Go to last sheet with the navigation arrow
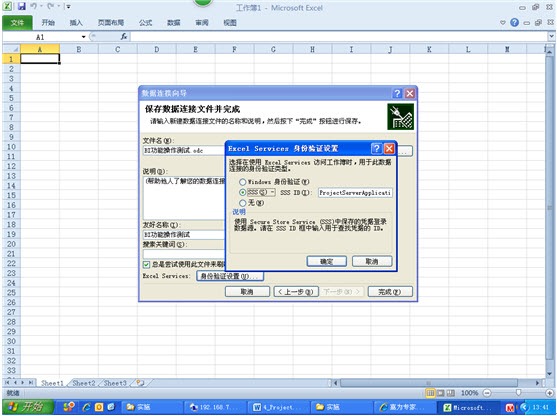This screenshot has height=416, width=557. click(x=31, y=383)
